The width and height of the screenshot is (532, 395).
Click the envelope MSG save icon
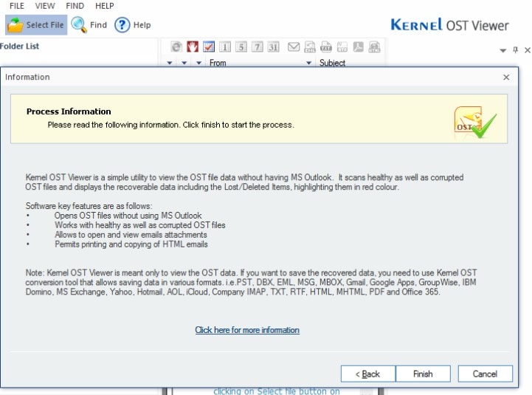point(294,47)
